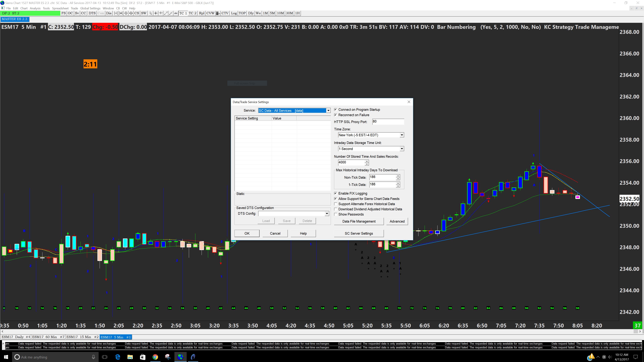Screen dimensions: 644x362
Task: Open Microsoft Edge from the taskbar
Action: 117,357
